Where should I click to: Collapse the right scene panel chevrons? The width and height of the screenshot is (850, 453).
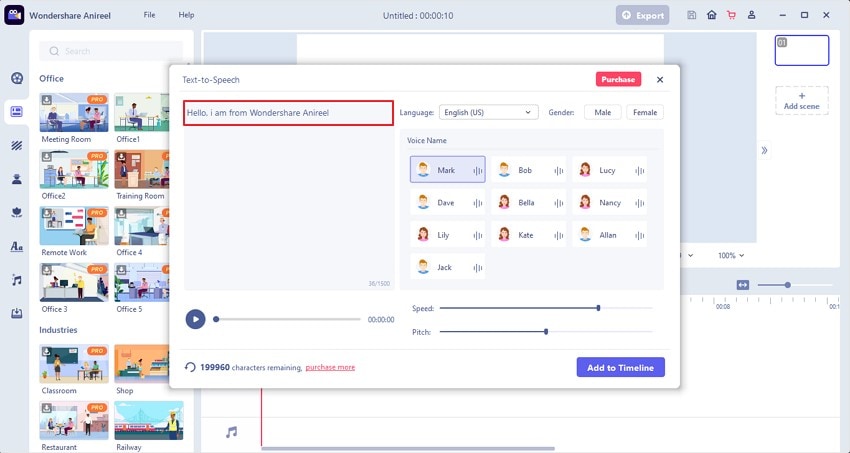pyautogui.click(x=764, y=150)
